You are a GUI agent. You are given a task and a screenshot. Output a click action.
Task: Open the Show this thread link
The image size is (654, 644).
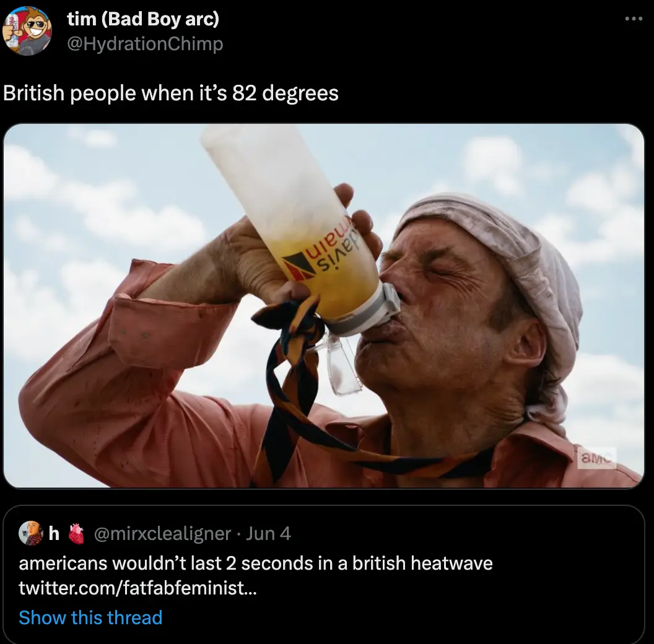pyautogui.click(x=90, y=617)
